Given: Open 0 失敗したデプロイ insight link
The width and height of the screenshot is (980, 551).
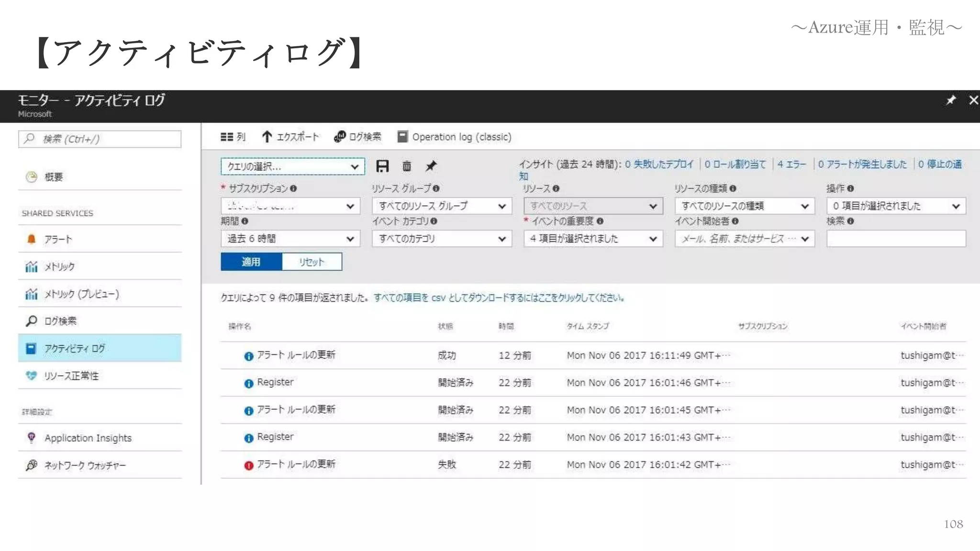Looking at the screenshot, I should point(659,165).
